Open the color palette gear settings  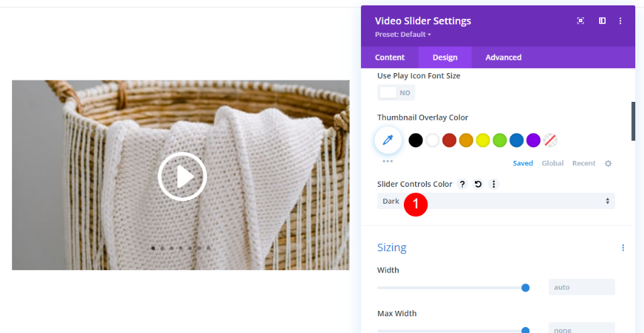tap(608, 163)
